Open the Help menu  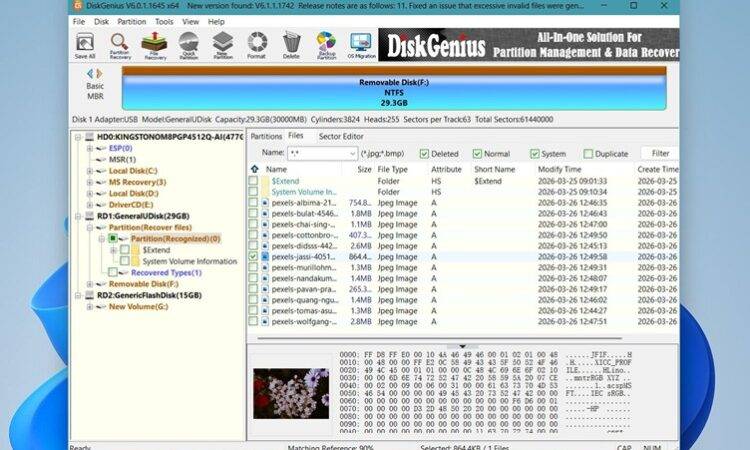(x=216, y=22)
